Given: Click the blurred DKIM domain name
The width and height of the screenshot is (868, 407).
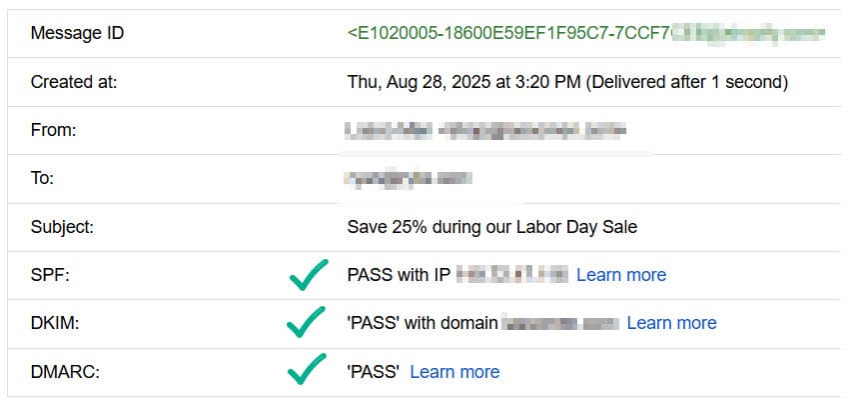Looking at the screenshot, I should pyautogui.click(x=560, y=323).
